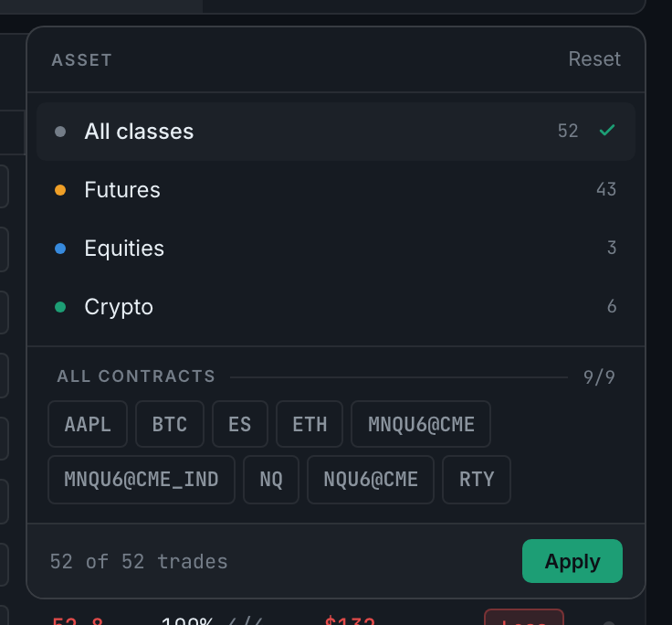Apply the asset filter

[x=572, y=561]
